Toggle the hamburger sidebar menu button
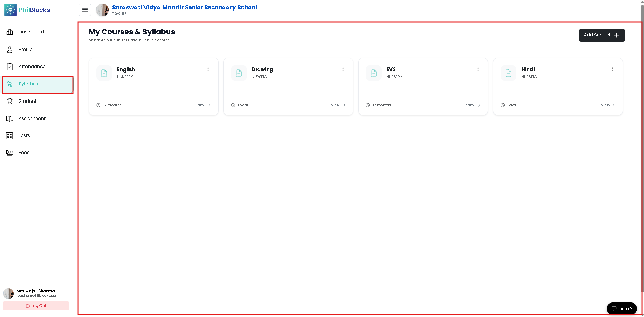 click(85, 10)
